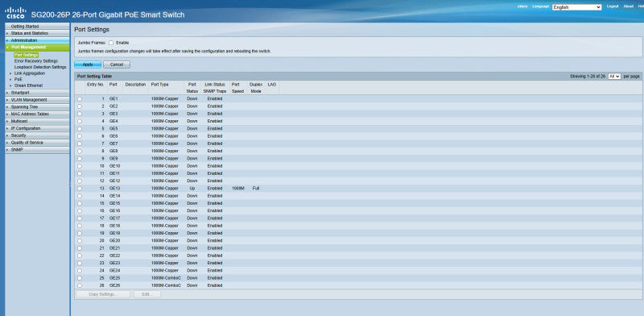Click the LAG column header

click(272, 84)
